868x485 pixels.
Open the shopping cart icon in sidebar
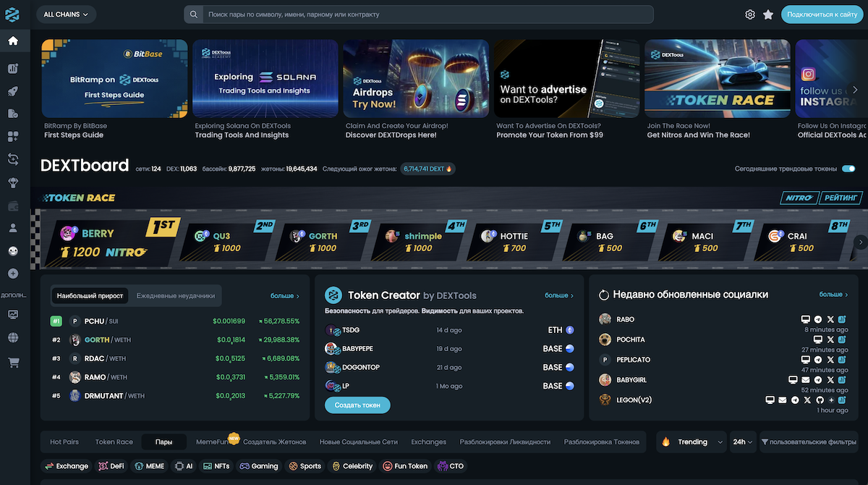point(13,363)
